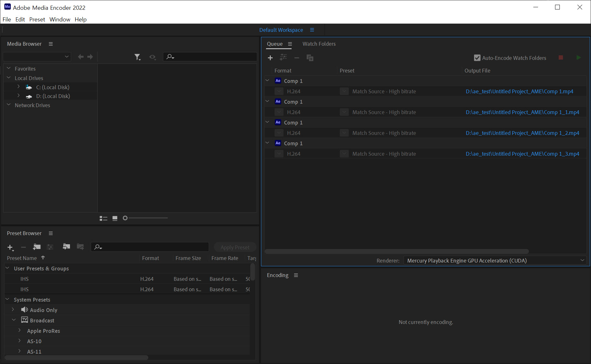Viewport: 591px width, 364px height.
Task: Open the Encoding panel menu
Action: (296, 275)
